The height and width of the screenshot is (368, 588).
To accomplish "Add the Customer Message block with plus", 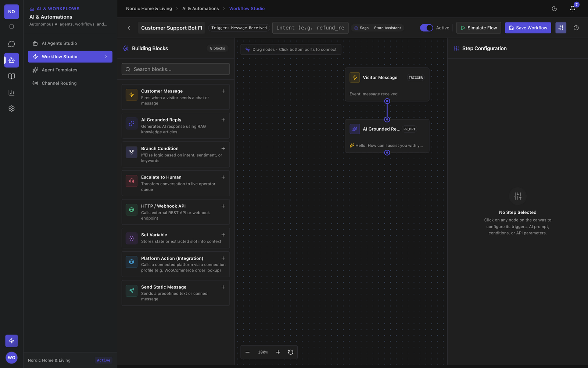I will click(x=223, y=91).
